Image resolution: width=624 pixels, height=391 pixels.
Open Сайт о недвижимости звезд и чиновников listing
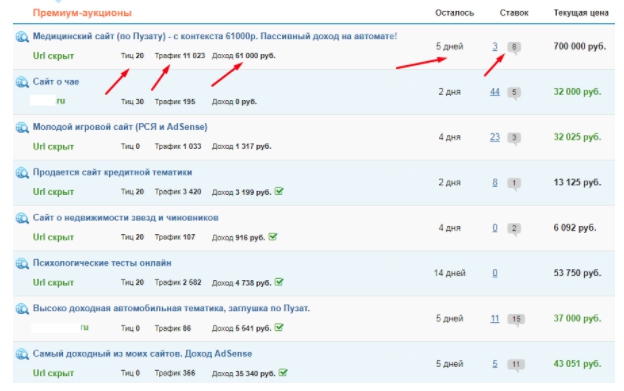pos(125,218)
